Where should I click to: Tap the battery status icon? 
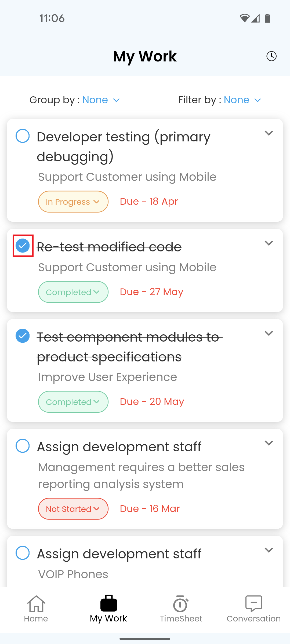(267, 18)
